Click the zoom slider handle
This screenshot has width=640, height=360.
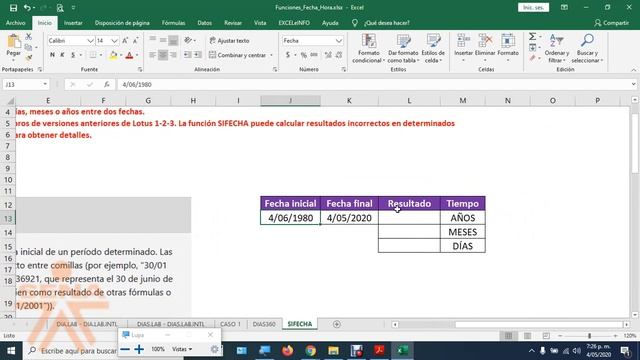pyautogui.click(x=589, y=336)
